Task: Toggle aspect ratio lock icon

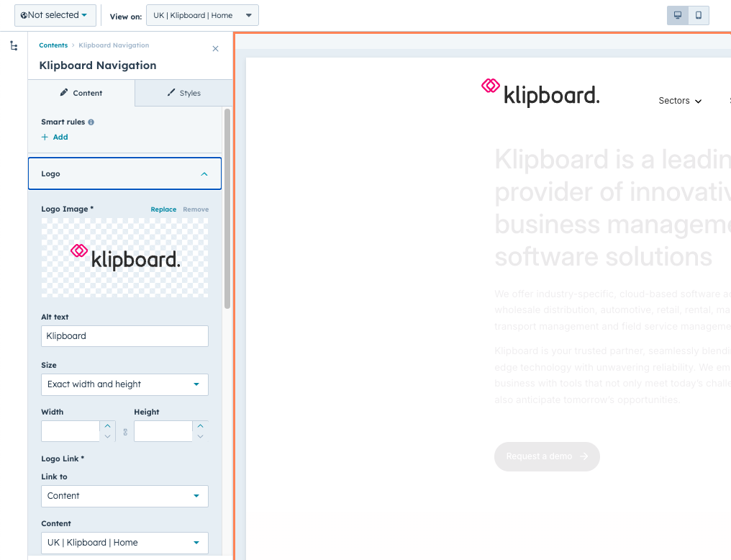Action: (125, 433)
